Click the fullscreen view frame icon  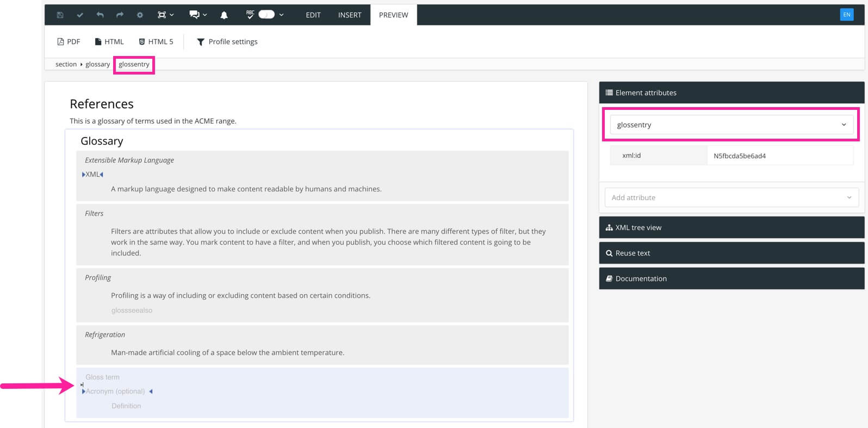pyautogui.click(x=162, y=15)
